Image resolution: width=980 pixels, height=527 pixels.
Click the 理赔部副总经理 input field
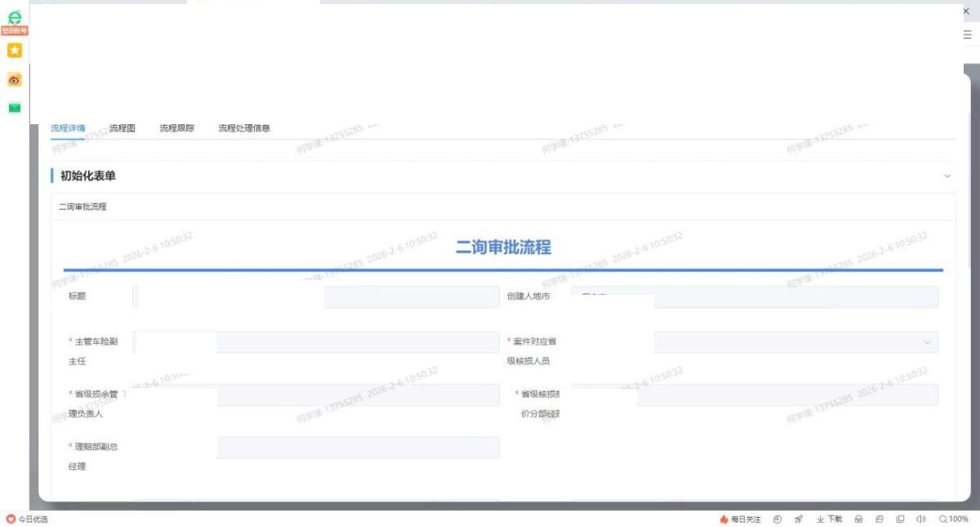[x=358, y=448]
